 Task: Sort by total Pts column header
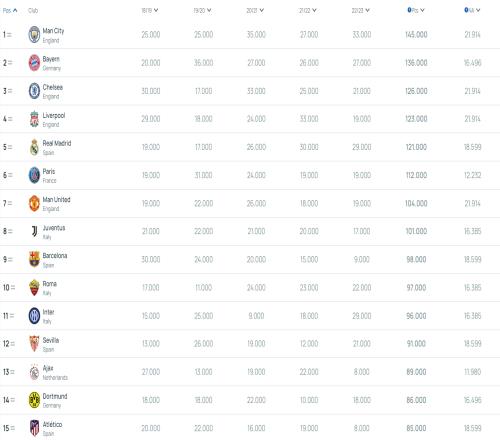[416, 10]
